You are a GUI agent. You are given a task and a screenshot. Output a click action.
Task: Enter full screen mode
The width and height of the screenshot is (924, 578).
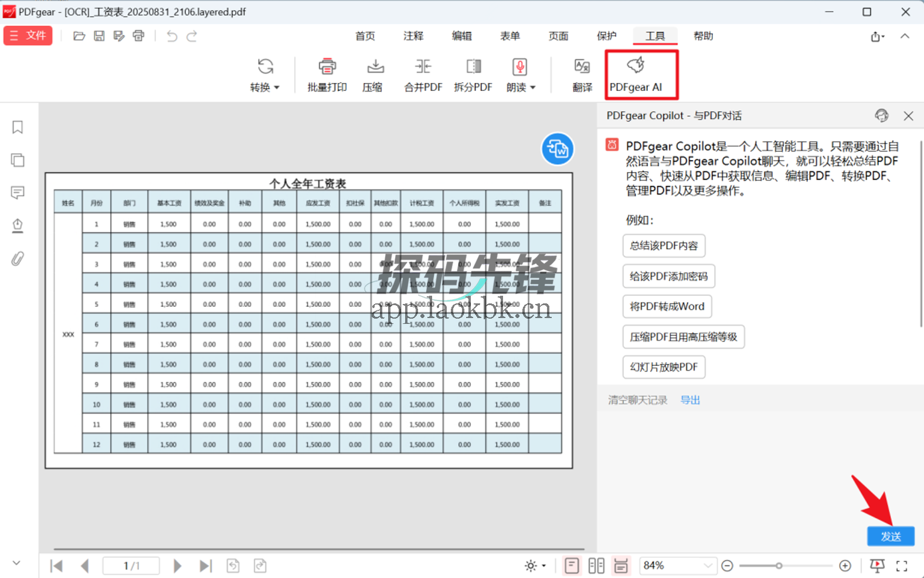pyautogui.click(x=902, y=566)
